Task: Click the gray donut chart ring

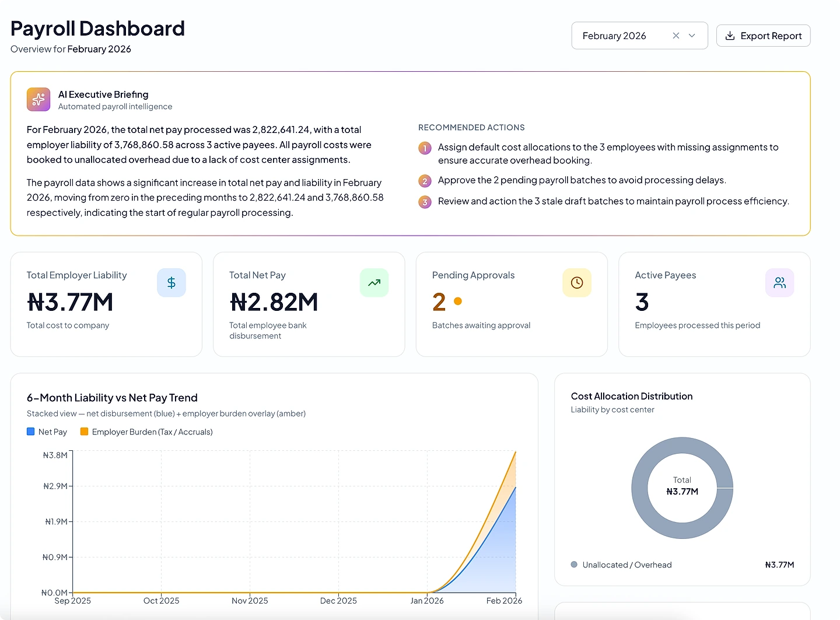Action: (639, 488)
